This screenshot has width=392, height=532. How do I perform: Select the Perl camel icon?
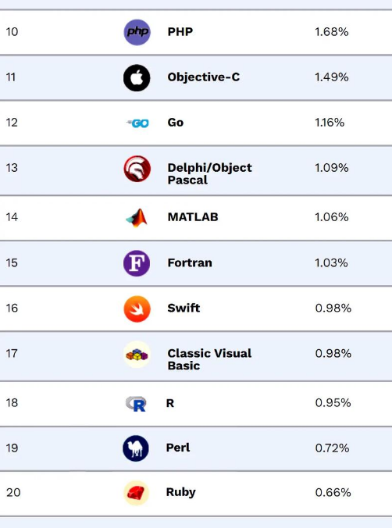pyautogui.click(x=136, y=448)
